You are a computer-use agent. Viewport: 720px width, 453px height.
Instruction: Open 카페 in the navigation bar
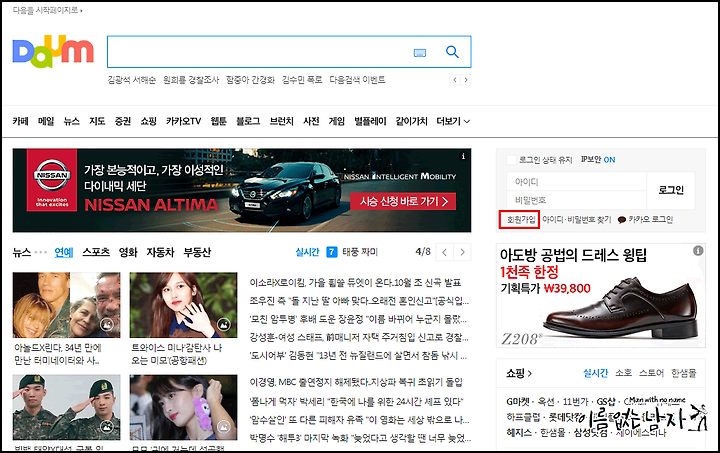pos(20,121)
